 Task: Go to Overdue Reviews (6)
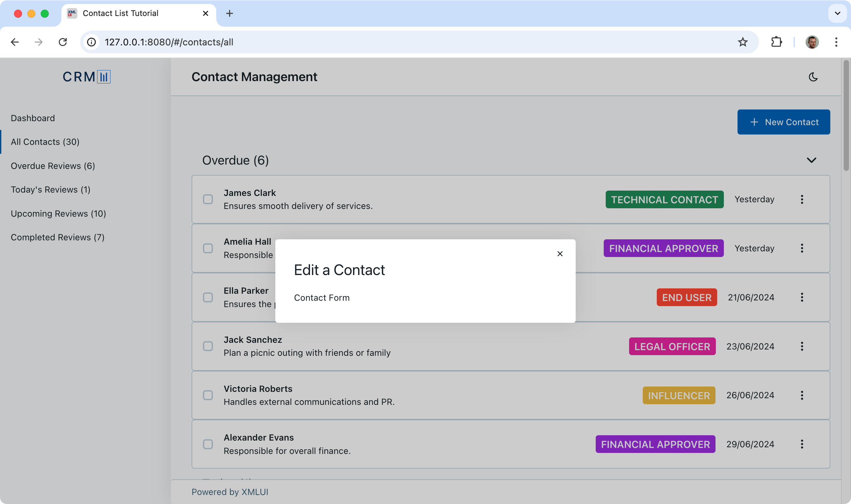(53, 166)
